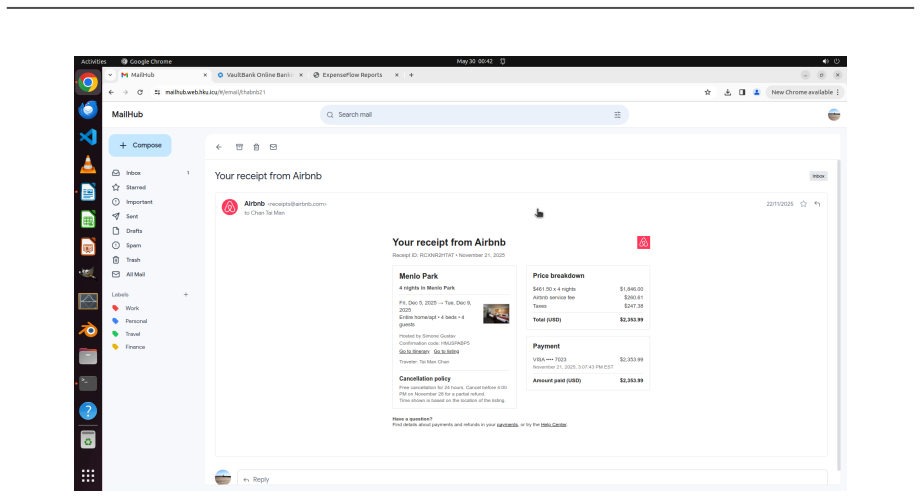Image resolution: width=921 pixels, height=497 pixels.
Task: Open the clock showing May 30 00:42
Action: [x=475, y=62]
